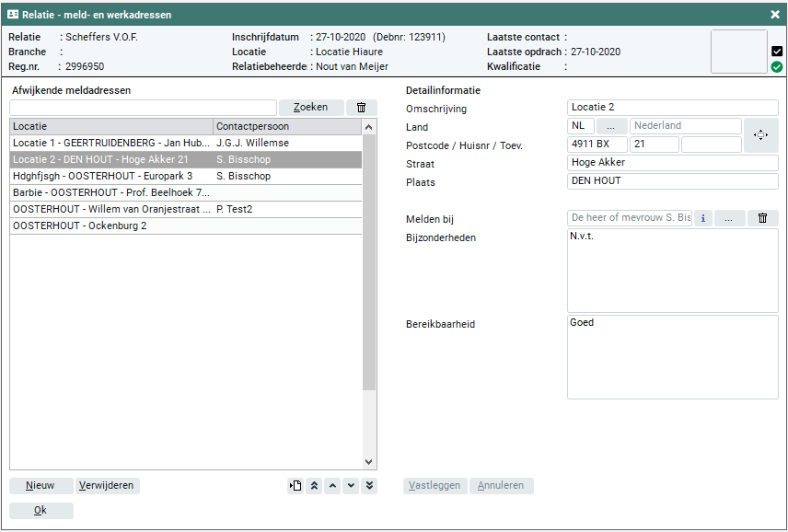Toggle the black checkbox in header
This screenshot has width=788, height=532.
tap(777, 52)
